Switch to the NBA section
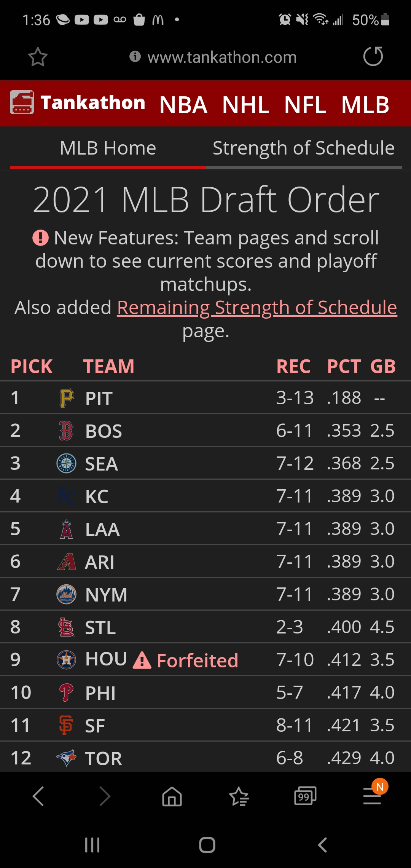 [183, 105]
